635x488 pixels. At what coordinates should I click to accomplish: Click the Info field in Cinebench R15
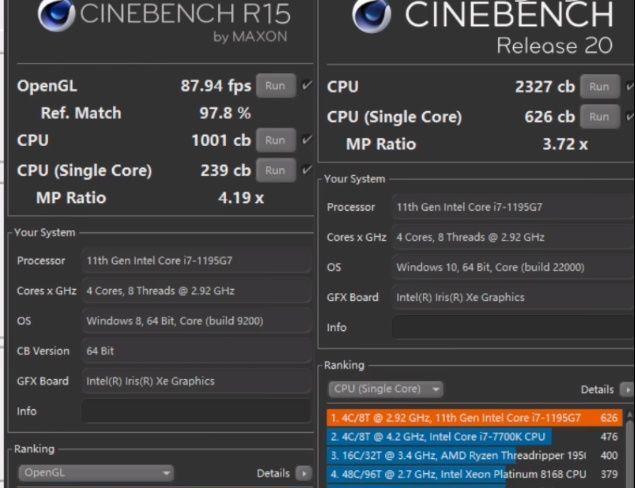(x=196, y=411)
